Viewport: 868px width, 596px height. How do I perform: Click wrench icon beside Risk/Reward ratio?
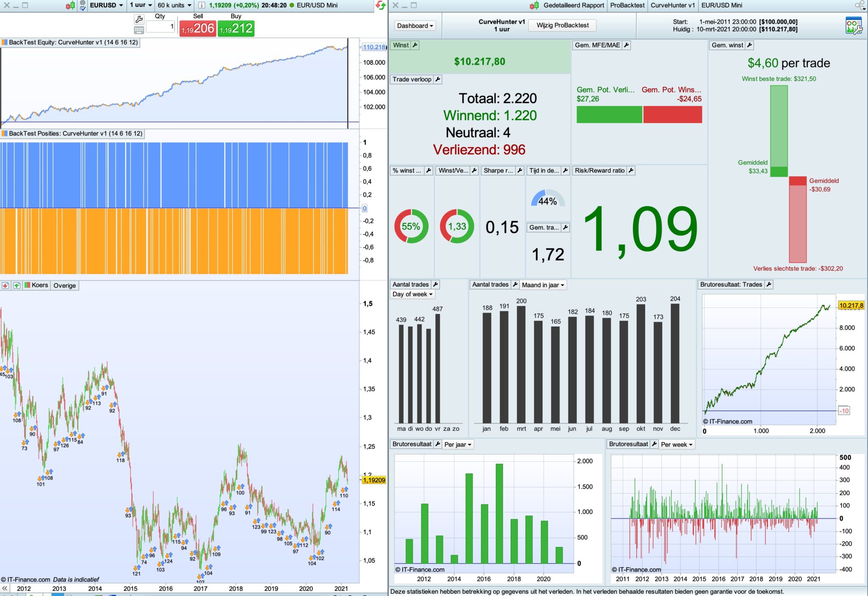point(631,171)
